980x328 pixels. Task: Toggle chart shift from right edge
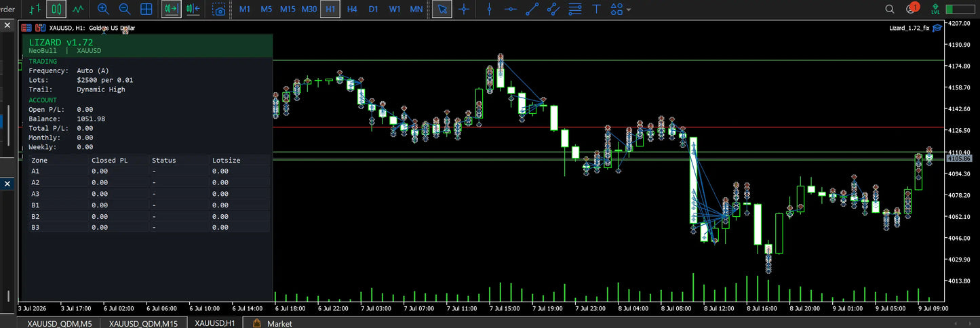click(x=193, y=9)
